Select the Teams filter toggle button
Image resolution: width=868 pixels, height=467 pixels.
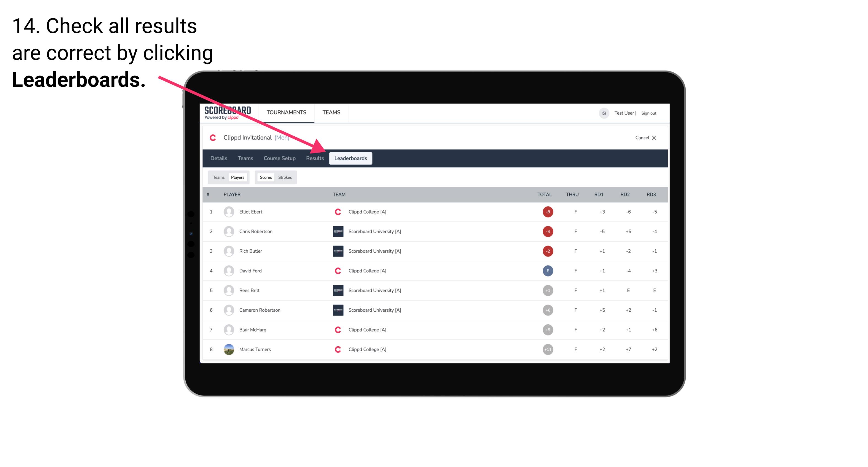pyautogui.click(x=218, y=177)
